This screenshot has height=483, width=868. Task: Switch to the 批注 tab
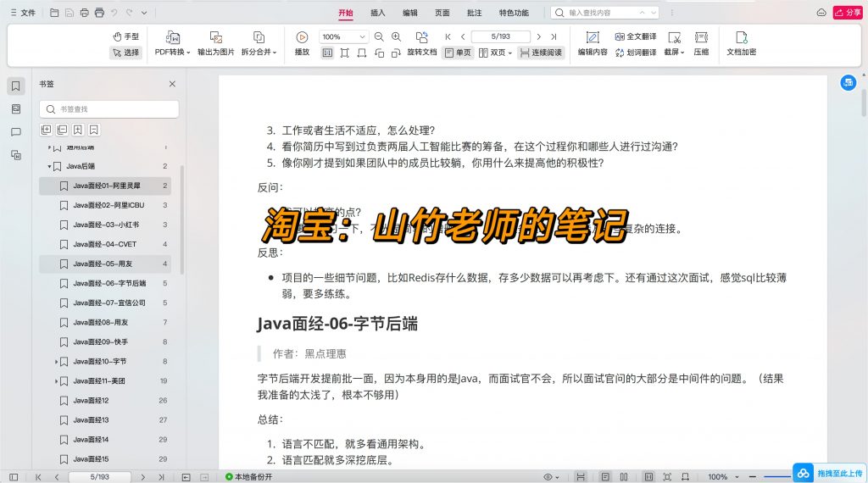coord(474,13)
